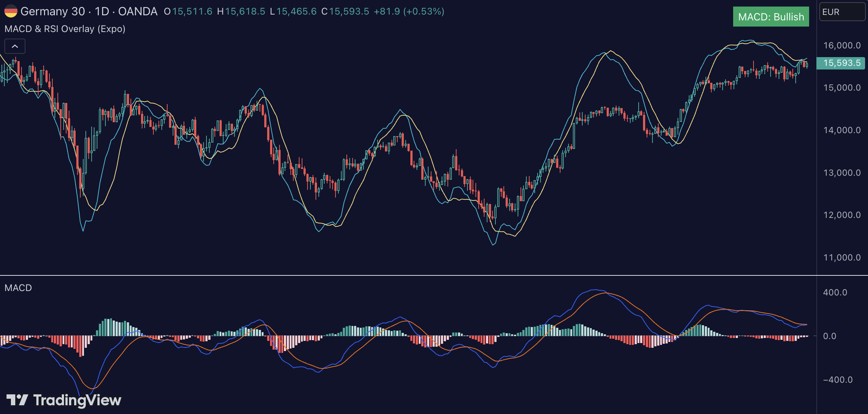Click the 1D timeframe label

point(102,11)
